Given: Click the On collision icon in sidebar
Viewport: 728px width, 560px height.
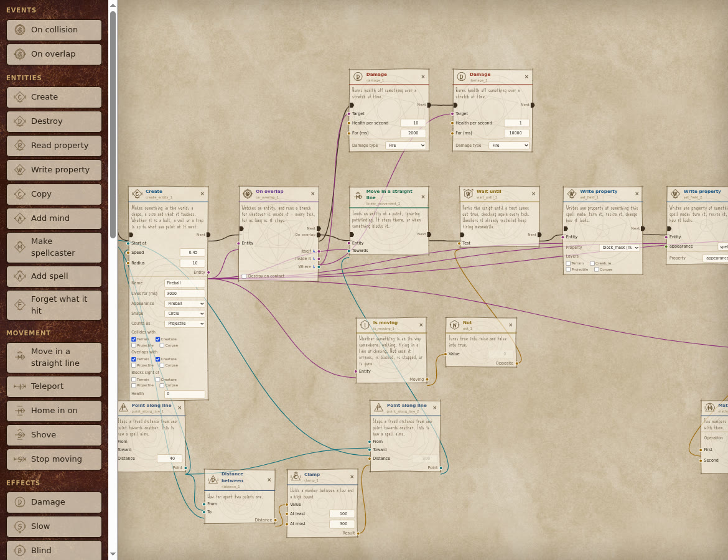Looking at the screenshot, I should coord(20,30).
